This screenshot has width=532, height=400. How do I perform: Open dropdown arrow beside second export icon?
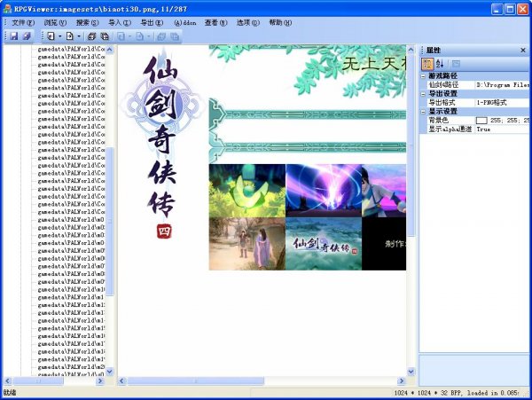pos(79,36)
